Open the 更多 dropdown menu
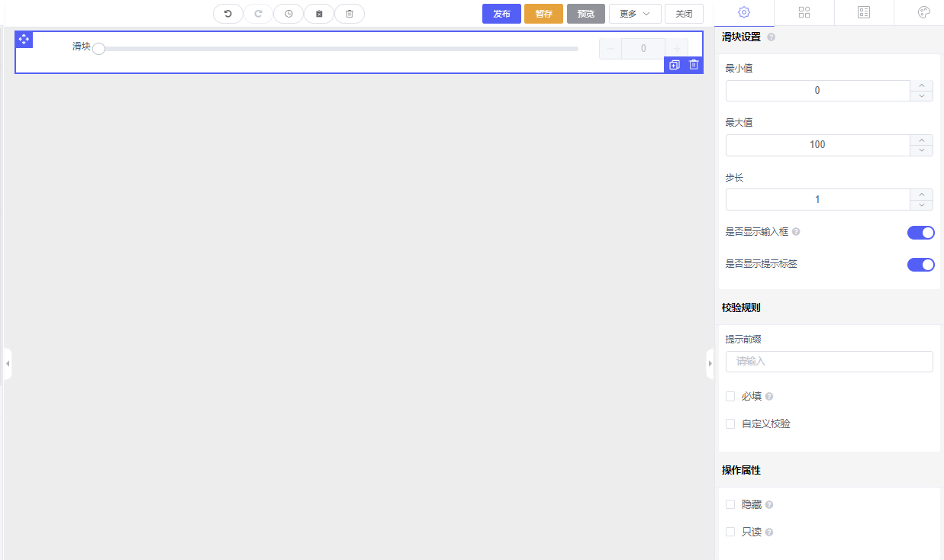Viewport: 944px width, 560px height. [634, 14]
